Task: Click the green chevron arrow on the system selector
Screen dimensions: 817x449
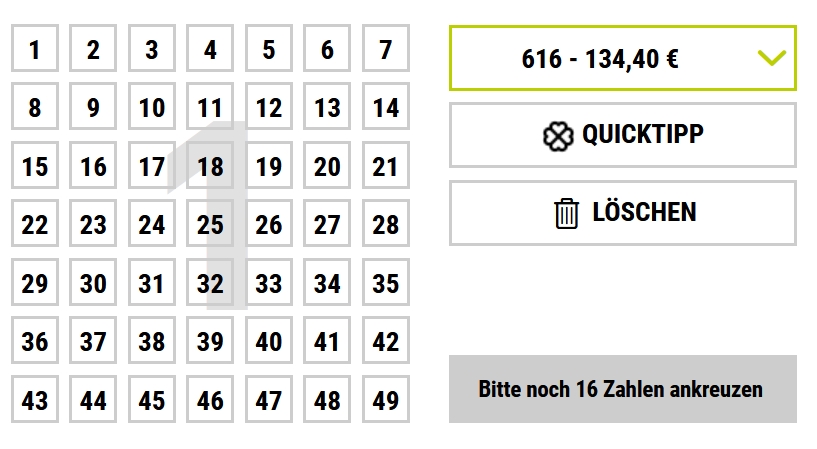Action: pyautogui.click(x=772, y=57)
